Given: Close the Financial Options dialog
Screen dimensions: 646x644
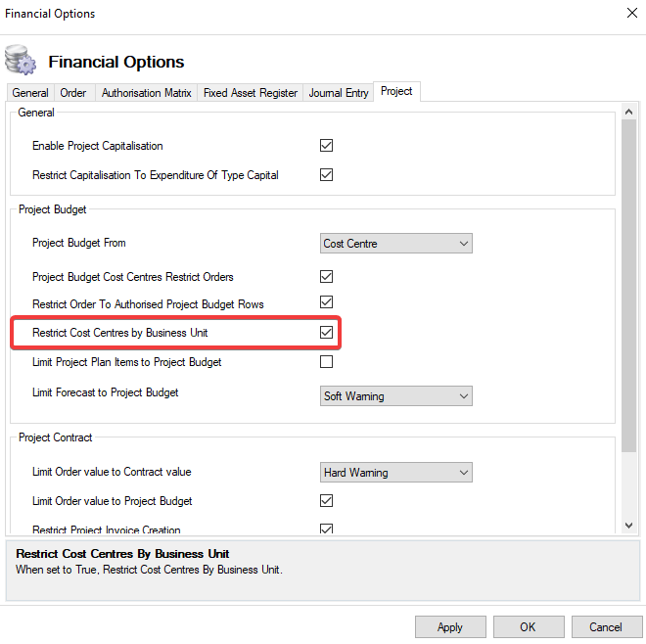Looking at the screenshot, I should [x=629, y=14].
